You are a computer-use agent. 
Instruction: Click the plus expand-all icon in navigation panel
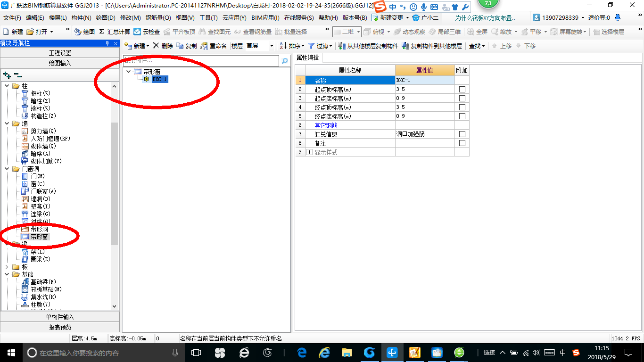tap(7, 75)
